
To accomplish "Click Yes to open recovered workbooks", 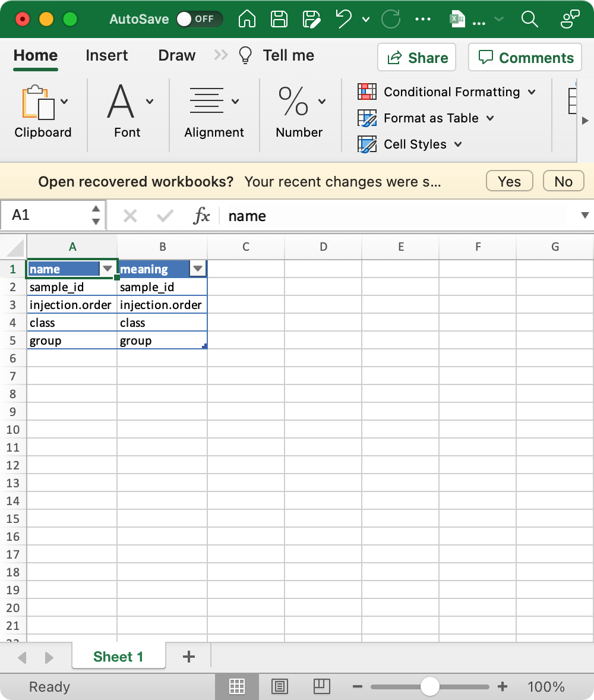I will [x=509, y=181].
